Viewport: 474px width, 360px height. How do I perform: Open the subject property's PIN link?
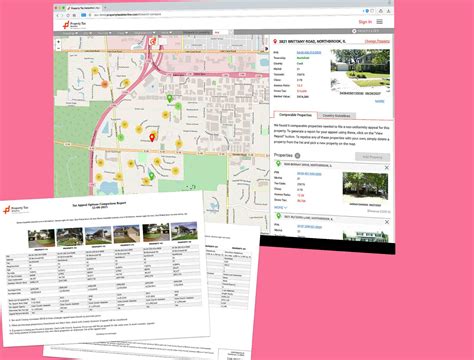click(309, 53)
